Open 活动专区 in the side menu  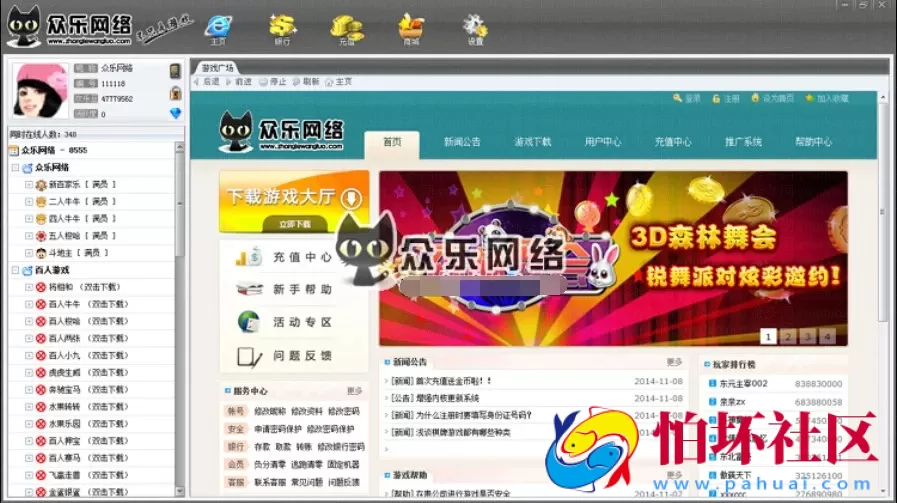pyautogui.click(x=294, y=322)
